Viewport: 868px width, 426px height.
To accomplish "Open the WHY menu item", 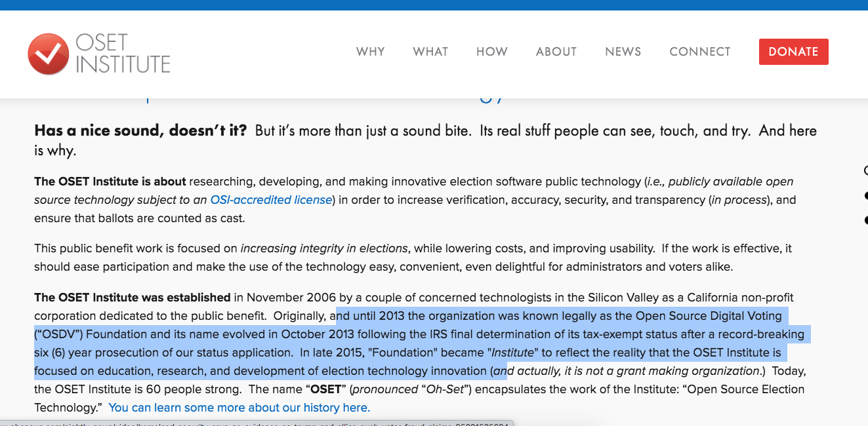I will [x=371, y=52].
